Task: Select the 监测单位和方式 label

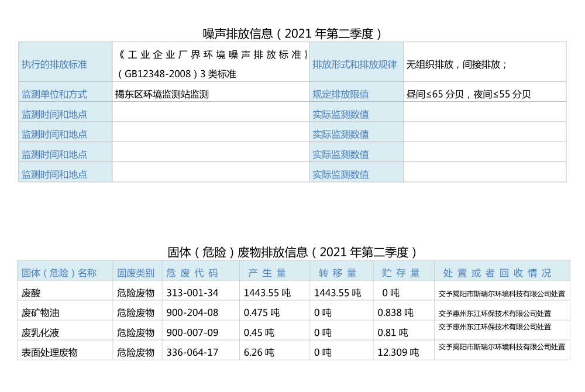Action: pos(54,94)
